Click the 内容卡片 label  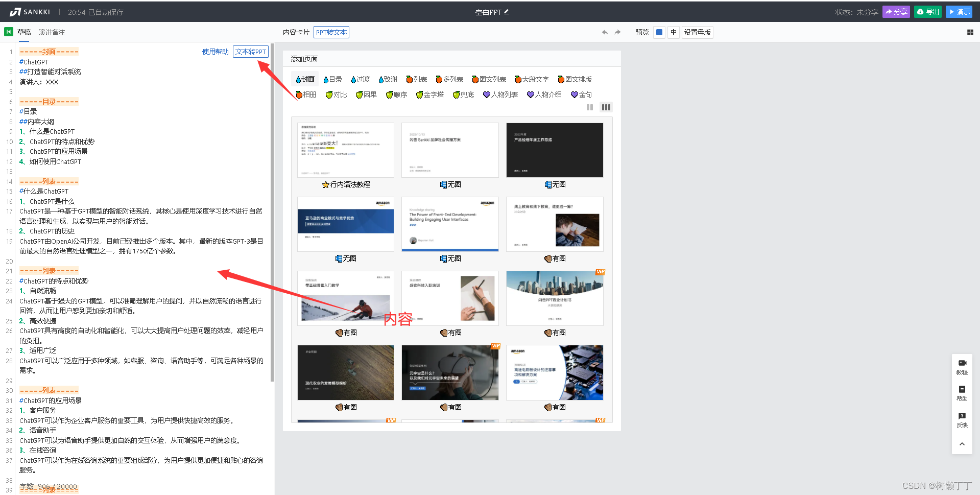click(296, 32)
